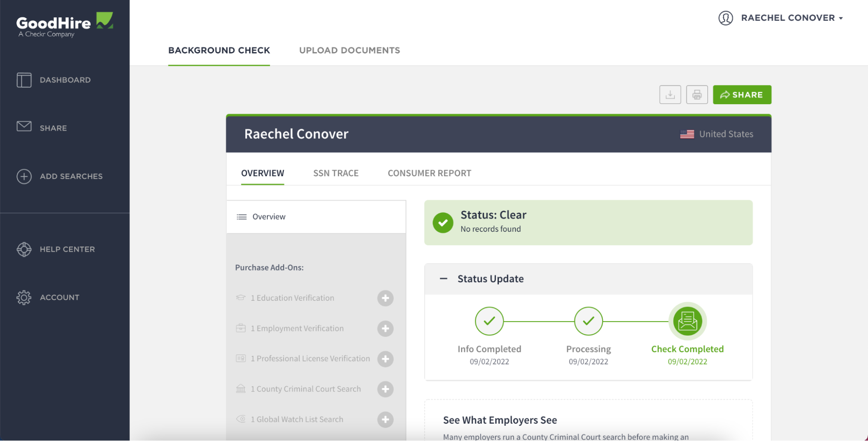Open the Help Center
This screenshot has height=441, width=868.
pos(67,249)
